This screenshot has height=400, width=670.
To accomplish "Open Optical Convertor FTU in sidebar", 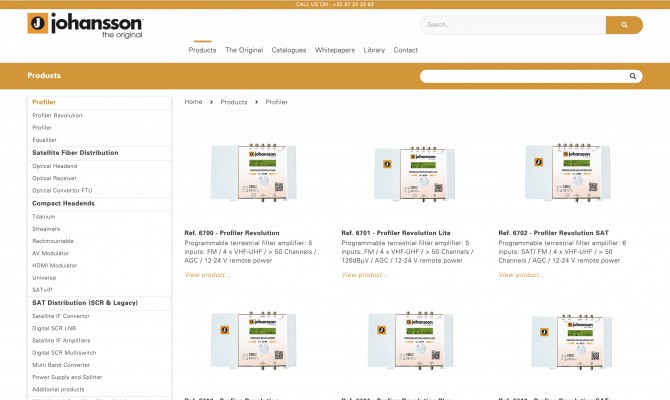I will tap(62, 190).
